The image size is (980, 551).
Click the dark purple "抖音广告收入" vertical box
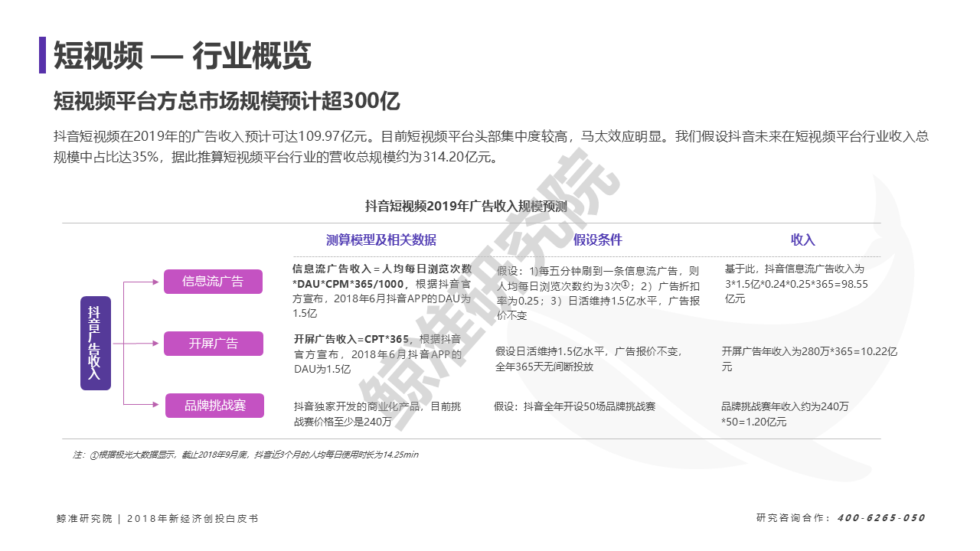(x=96, y=343)
